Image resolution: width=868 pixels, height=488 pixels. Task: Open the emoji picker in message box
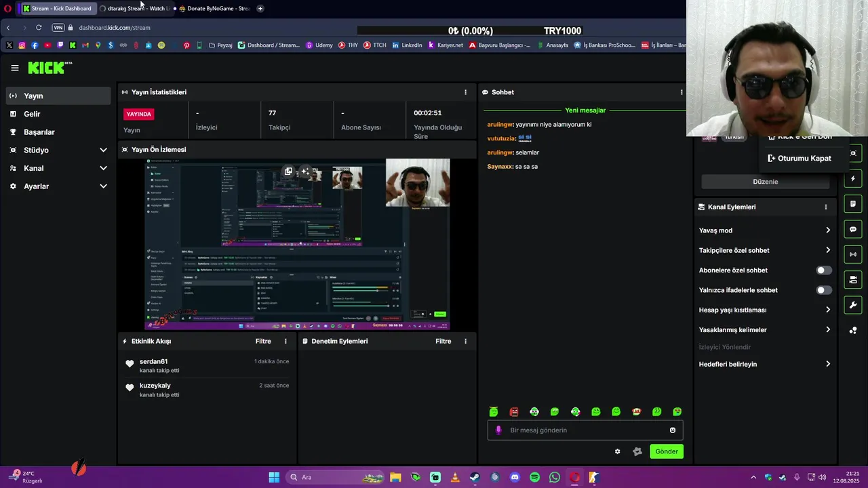point(673,430)
